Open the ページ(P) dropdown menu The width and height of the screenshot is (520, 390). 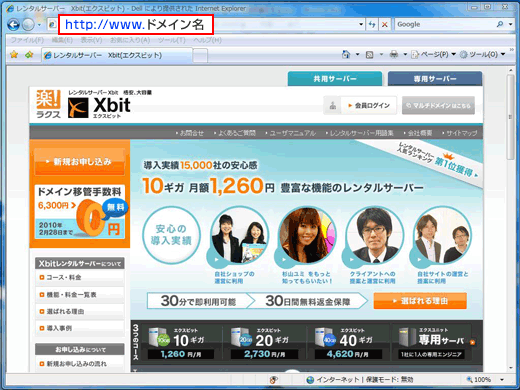pos(433,54)
